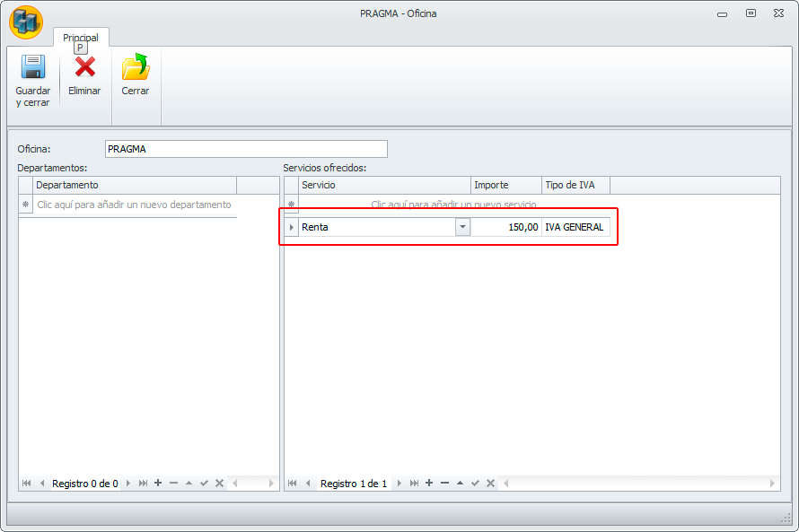Click the checkmark accept button in Departamentos navigator
This screenshot has height=532, width=799.
pyautogui.click(x=205, y=484)
